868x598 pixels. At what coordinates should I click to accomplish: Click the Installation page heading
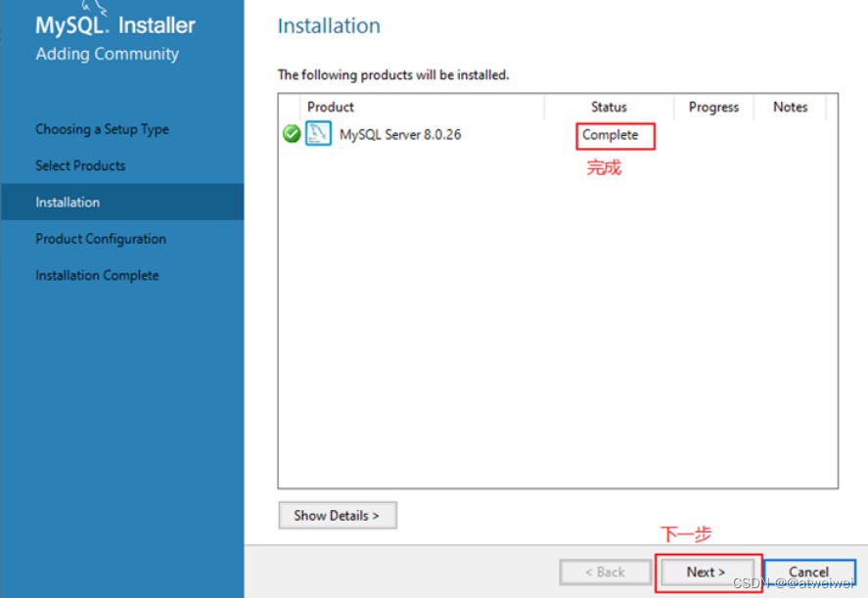[329, 26]
